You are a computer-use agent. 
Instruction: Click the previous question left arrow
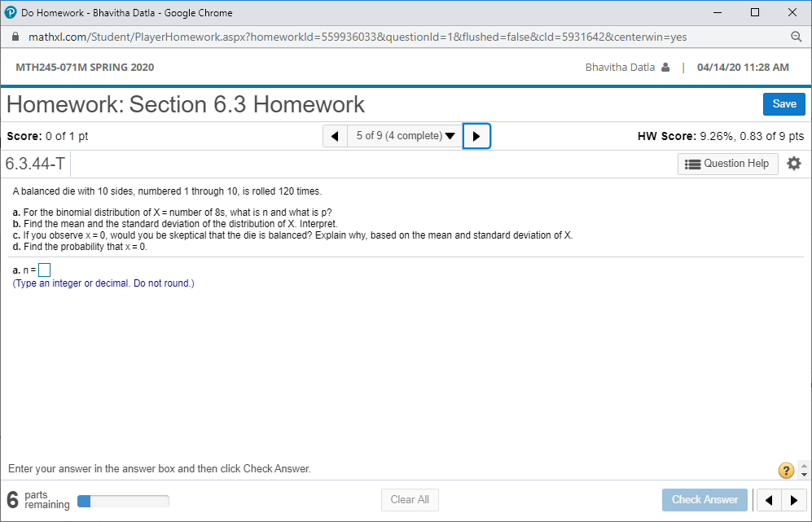[335, 136]
